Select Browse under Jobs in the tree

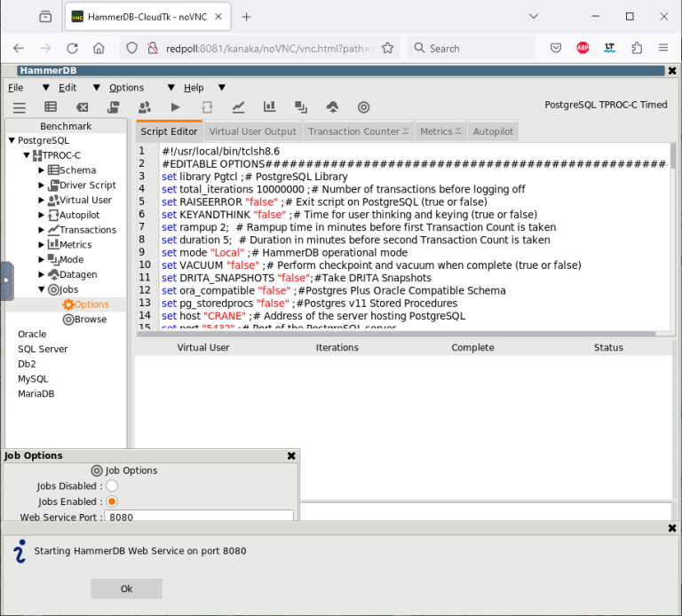coord(90,320)
